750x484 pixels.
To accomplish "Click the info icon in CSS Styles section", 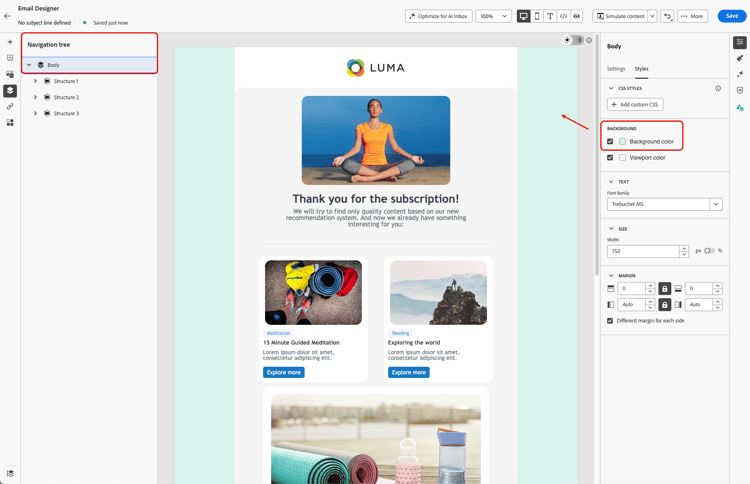I will point(718,88).
